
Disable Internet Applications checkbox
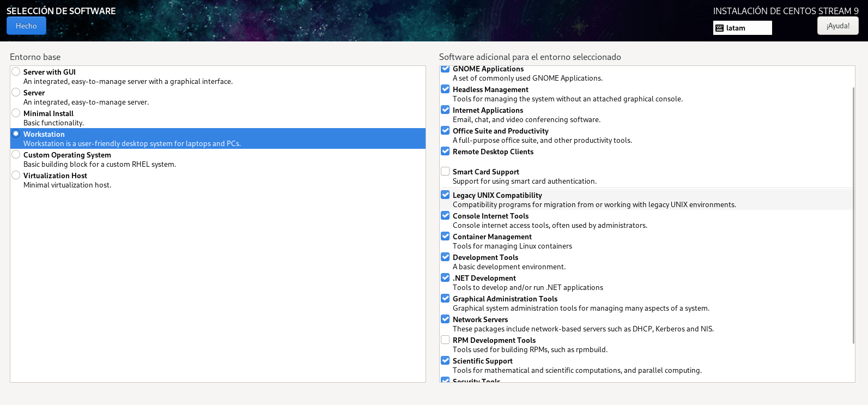(x=445, y=110)
